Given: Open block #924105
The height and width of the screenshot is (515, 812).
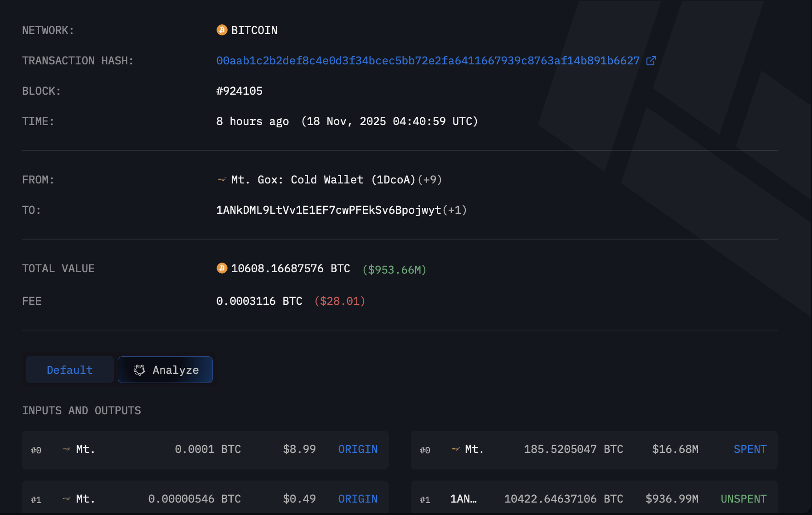Looking at the screenshot, I should coord(239,91).
